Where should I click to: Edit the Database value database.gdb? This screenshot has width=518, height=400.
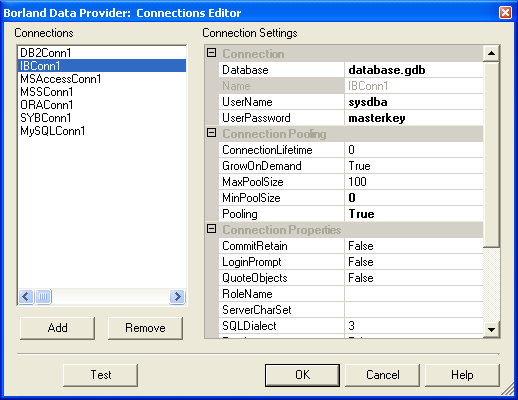pyautogui.click(x=414, y=70)
